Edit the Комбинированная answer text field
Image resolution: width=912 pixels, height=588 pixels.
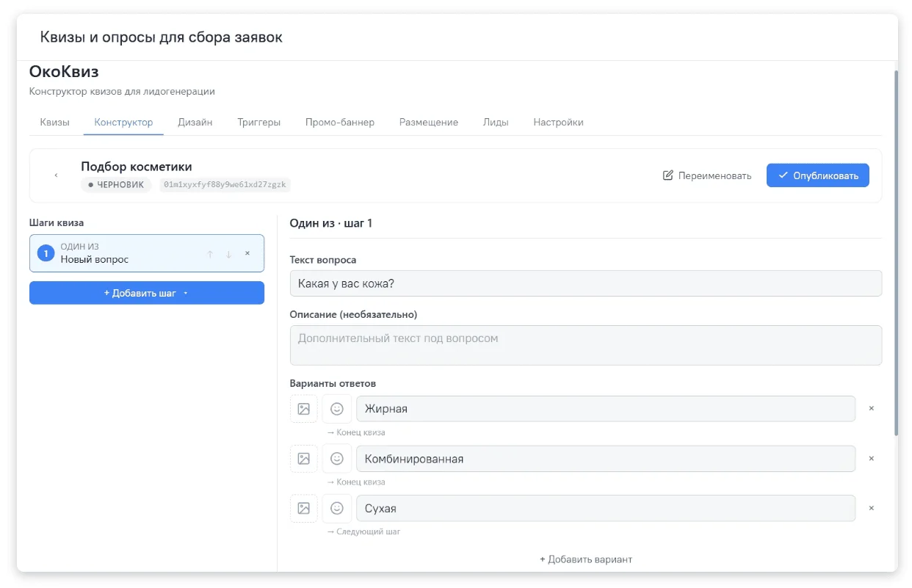[x=606, y=459]
